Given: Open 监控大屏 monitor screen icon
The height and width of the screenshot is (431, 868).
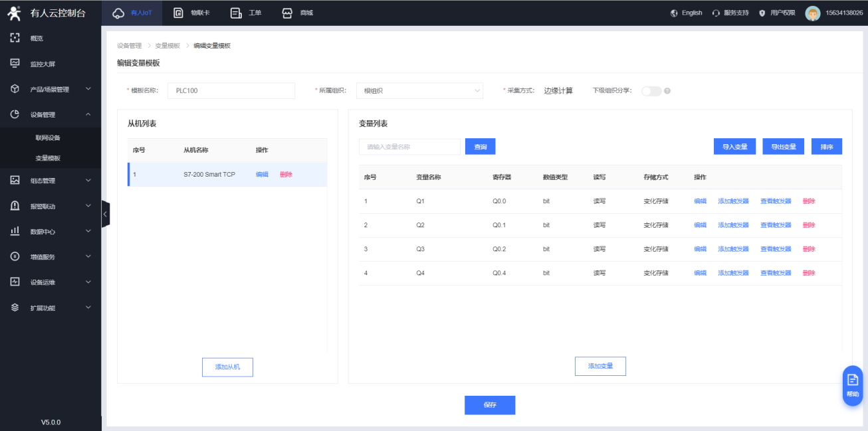Looking at the screenshot, I should pos(15,64).
